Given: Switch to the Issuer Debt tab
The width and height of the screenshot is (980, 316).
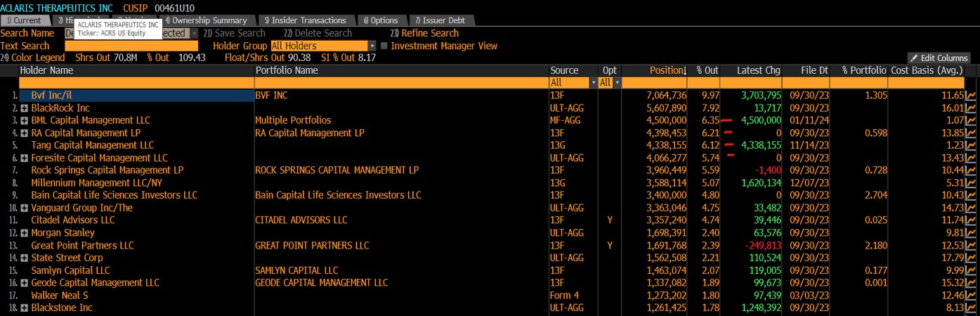Looking at the screenshot, I should (x=440, y=20).
